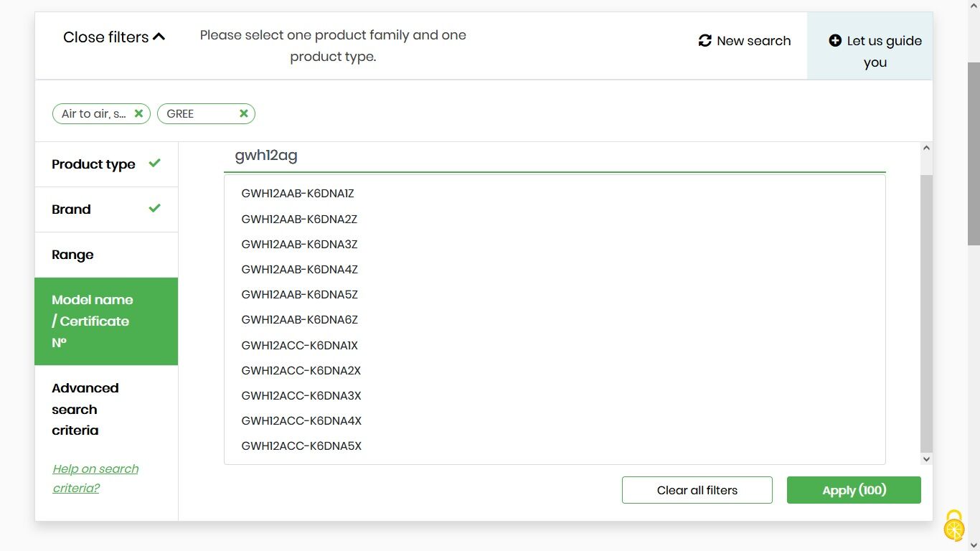Image resolution: width=980 pixels, height=551 pixels.
Task: Click the Brand green checkmark
Action: coord(154,208)
